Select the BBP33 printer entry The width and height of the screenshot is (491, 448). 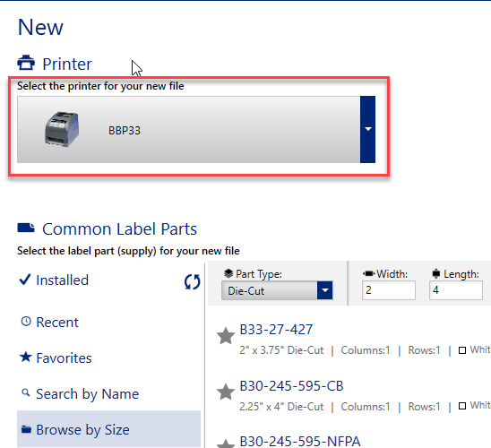188,129
